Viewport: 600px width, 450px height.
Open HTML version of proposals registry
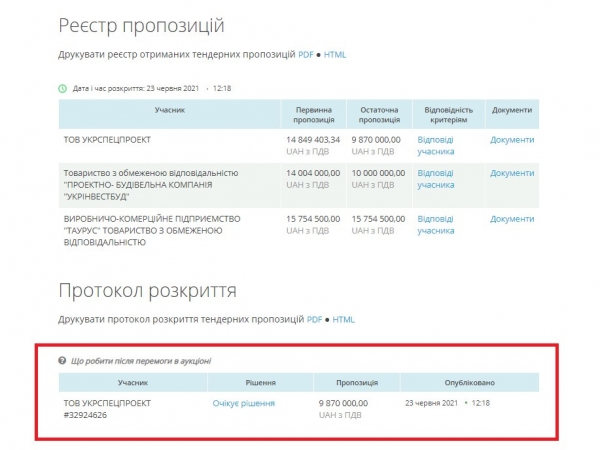333,54
